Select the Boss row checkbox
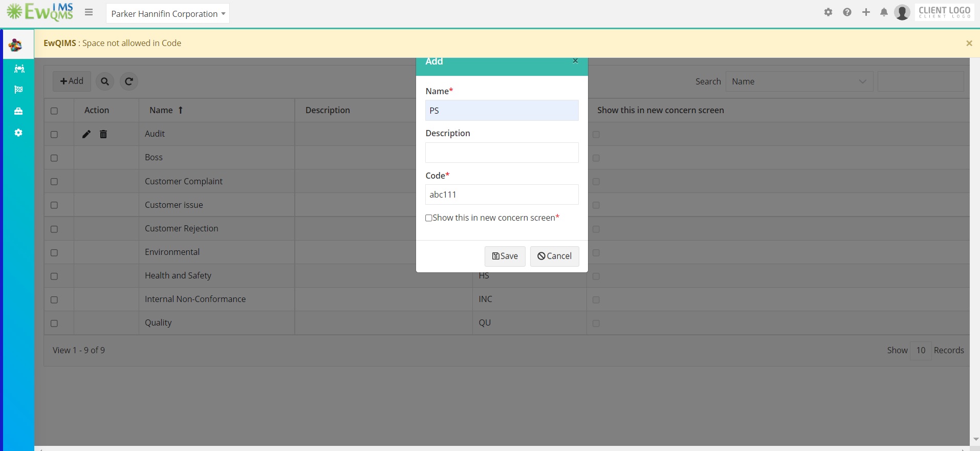 tap(54, 158)
